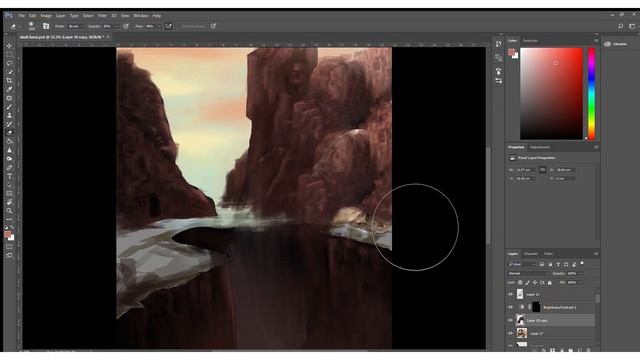
Task: Select the Gradient tool
Action: tap(9, 141)
